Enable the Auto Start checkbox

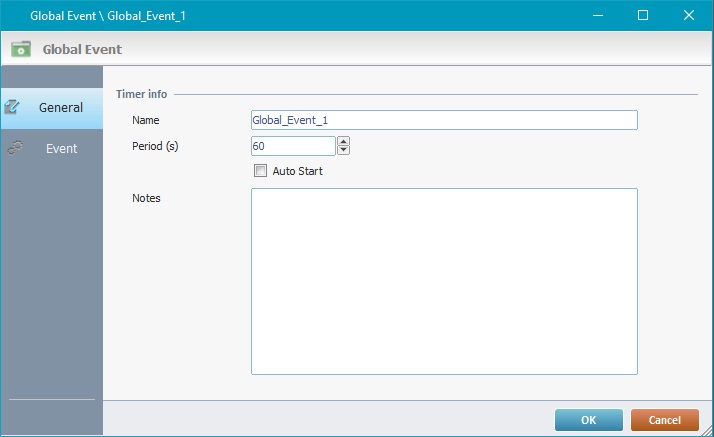point(261,171)
